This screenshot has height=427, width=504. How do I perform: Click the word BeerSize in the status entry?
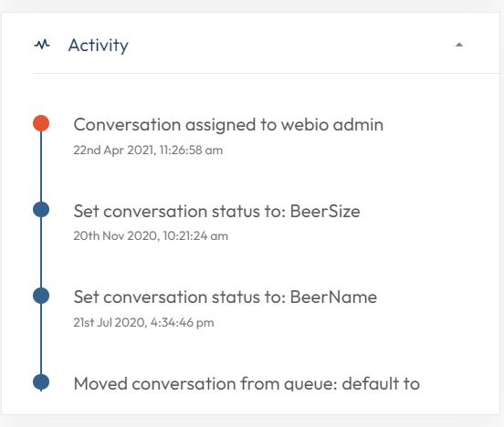325,212
